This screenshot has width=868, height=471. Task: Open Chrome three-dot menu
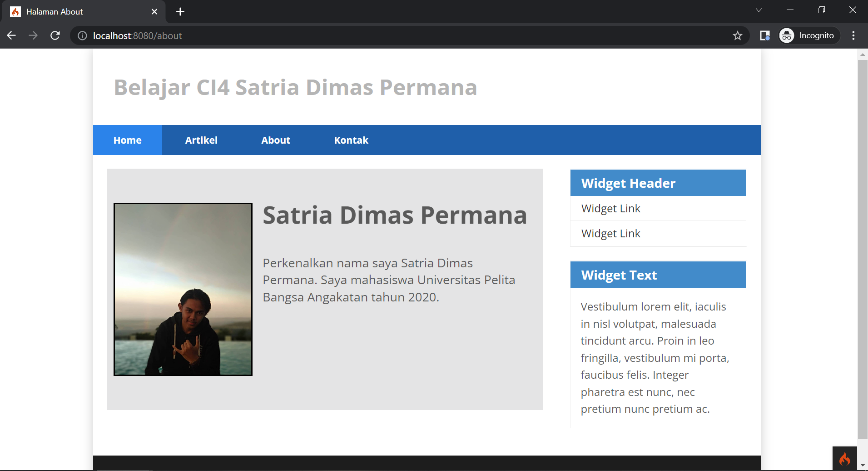point(853,35)
